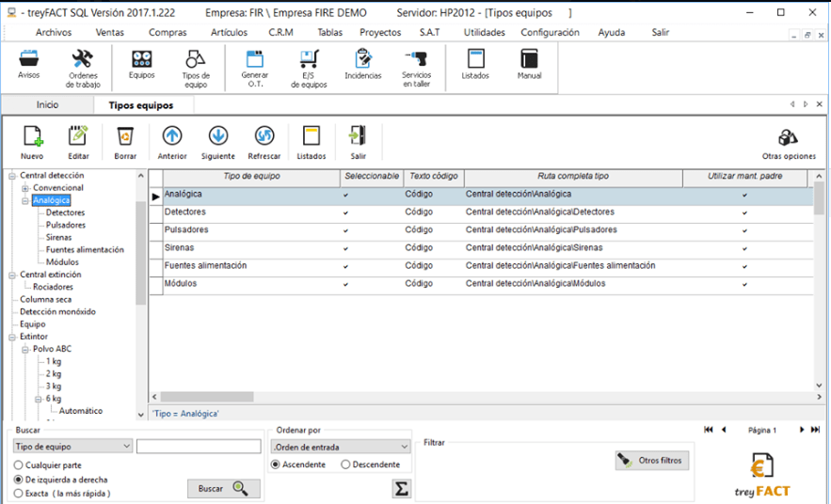Viewport: 831px width, 504px height.
Task: Open the Utilidades menu
Action: 485,32
